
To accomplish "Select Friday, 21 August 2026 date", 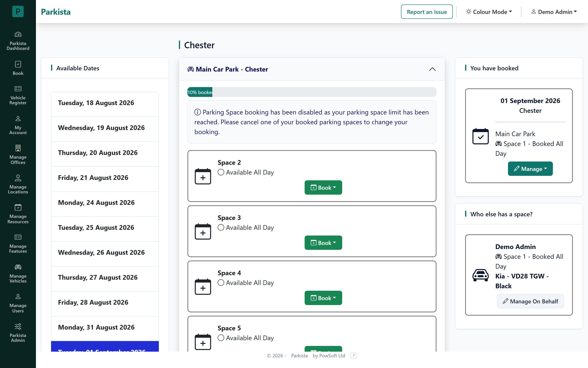I will click(105, 179).
